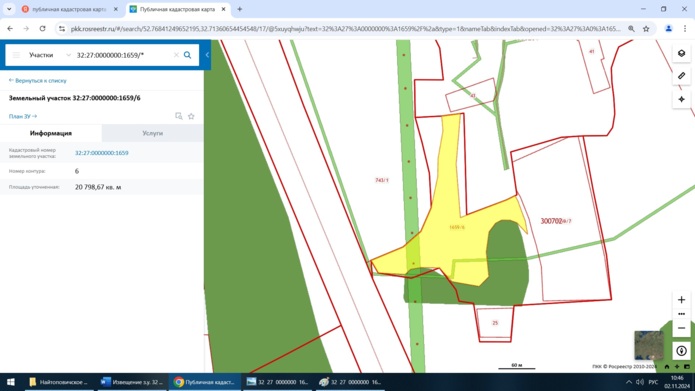Go forward in browser history

point(26,29)
